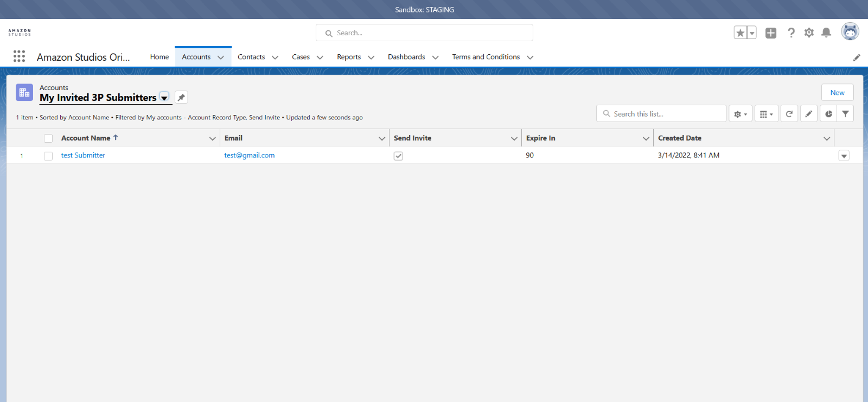
Task: Expand Accounts tab menu chevron
Action: click(221, 58)
